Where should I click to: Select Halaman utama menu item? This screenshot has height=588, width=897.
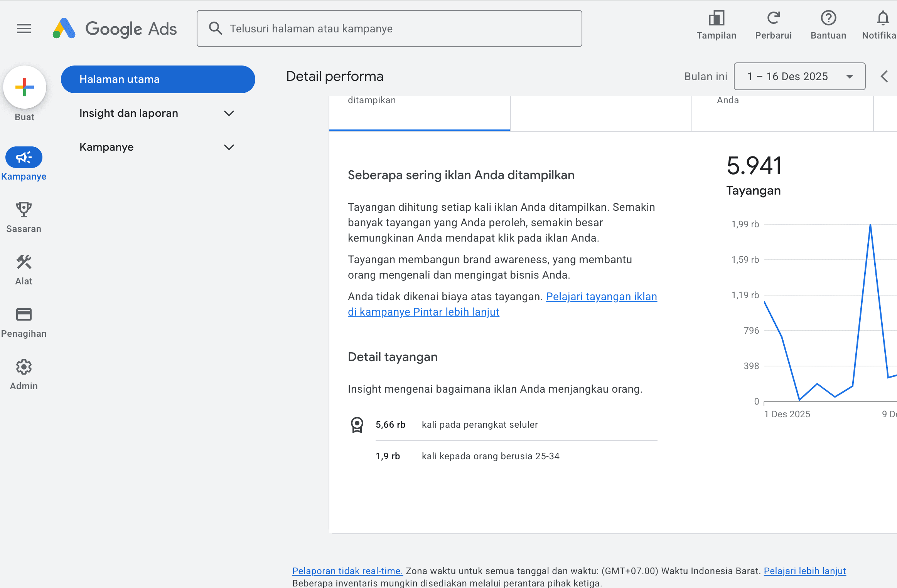click(x=158, y=79)
